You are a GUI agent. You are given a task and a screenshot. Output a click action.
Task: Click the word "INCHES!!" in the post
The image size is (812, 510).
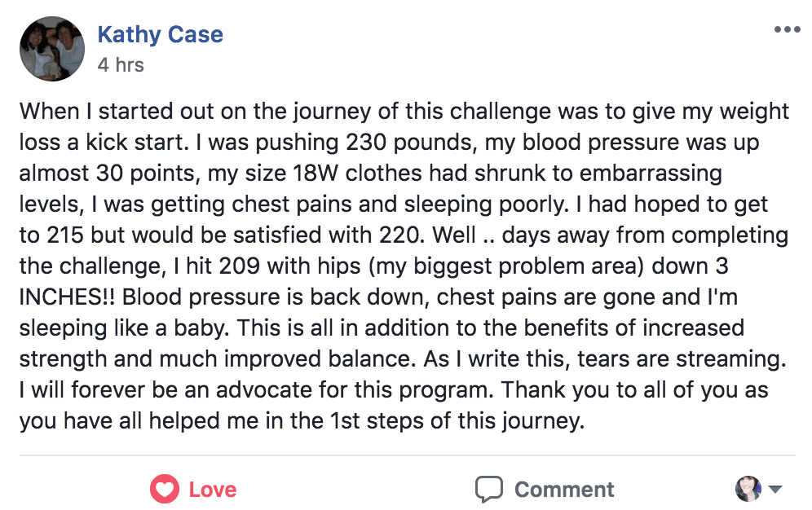coord(68,297)
